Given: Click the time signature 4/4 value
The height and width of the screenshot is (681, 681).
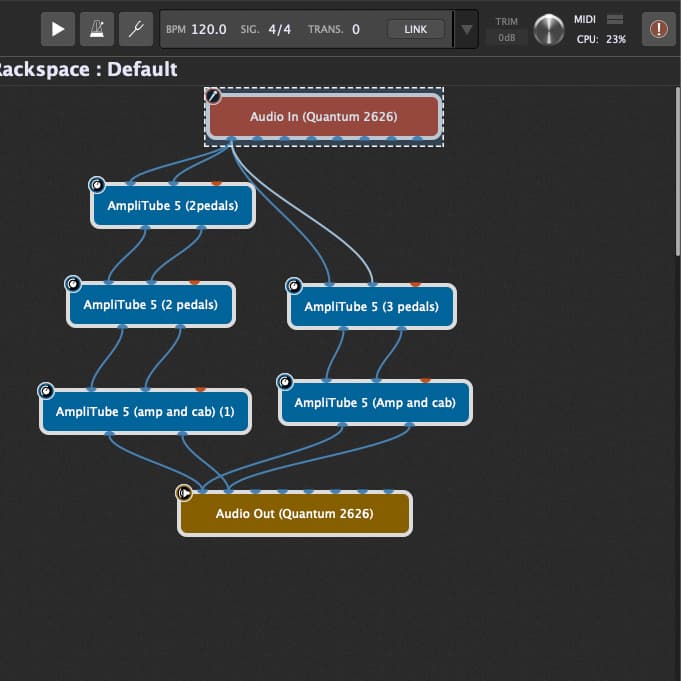Looking at the screenshot, I should click(280, 30).
